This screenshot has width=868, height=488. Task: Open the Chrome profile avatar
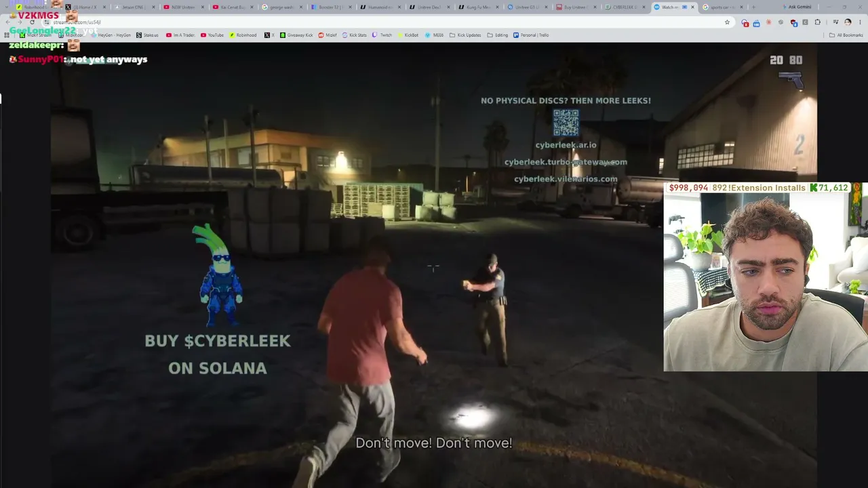pyautogui.click(x=848, y=22)
